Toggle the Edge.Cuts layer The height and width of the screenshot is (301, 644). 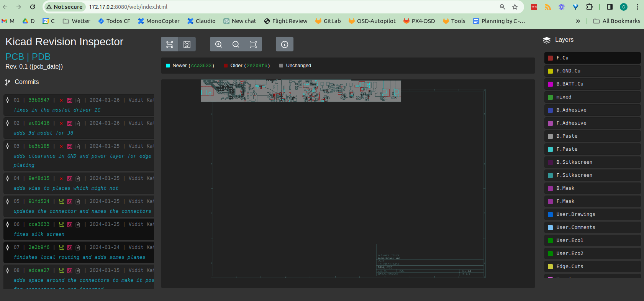592,266
